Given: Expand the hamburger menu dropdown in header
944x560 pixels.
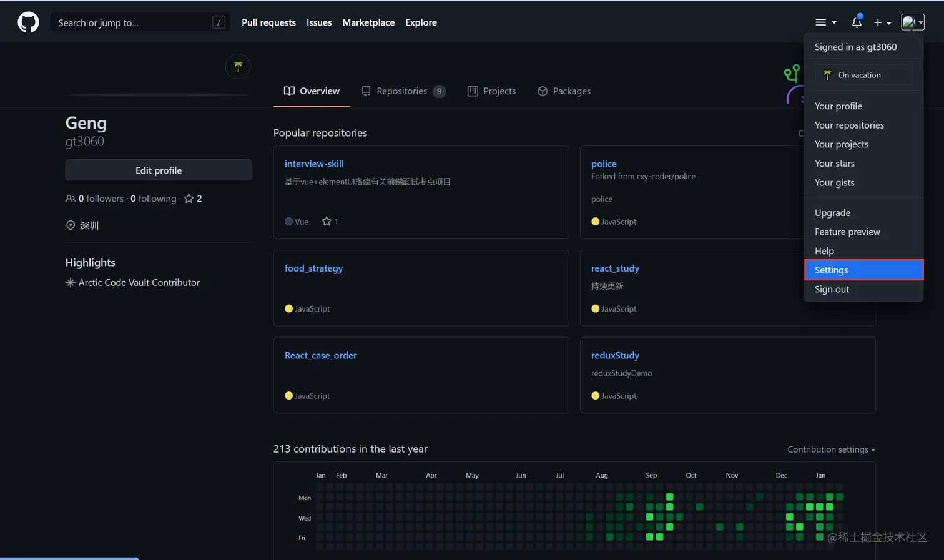Looking at the screenshot, I should (825, 22).
